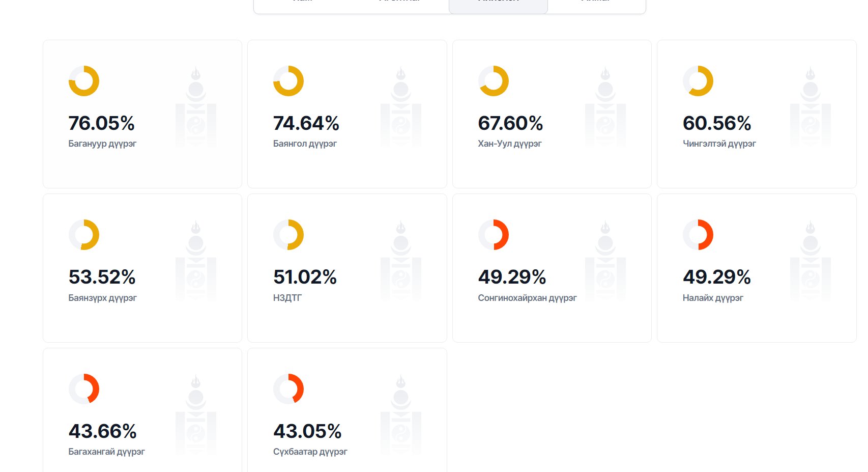Screen dimensions: 868x472
Task: Click the 67.60% value for Хан-Уул
Action: click(510, 123)
